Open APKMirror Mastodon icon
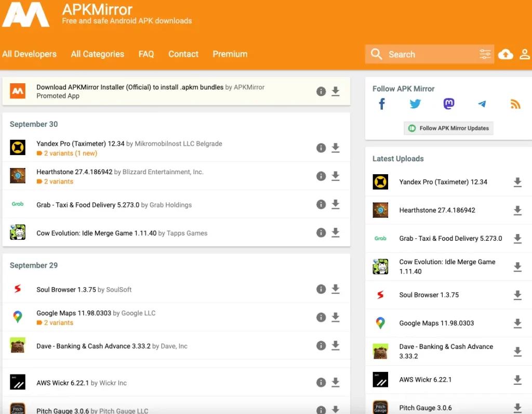532x414 pixels. coord(448,103)
